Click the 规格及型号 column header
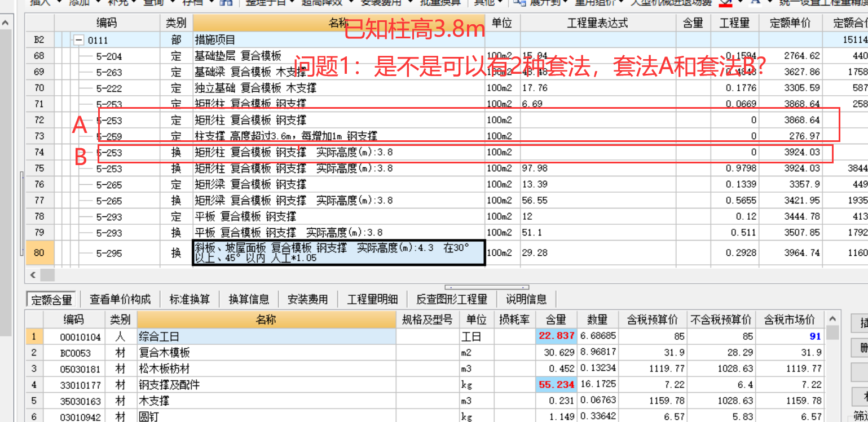Image resolution: width=868 pixels, height=422 pixels. [428, 319]
